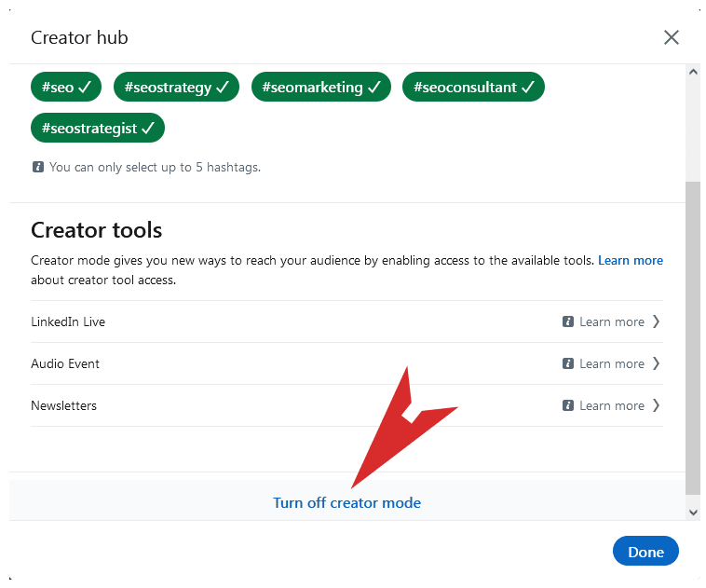The height and width of the screenshot is (588, 706).
Task: Click the scrollbar up arrow
Action: [693, 72]
